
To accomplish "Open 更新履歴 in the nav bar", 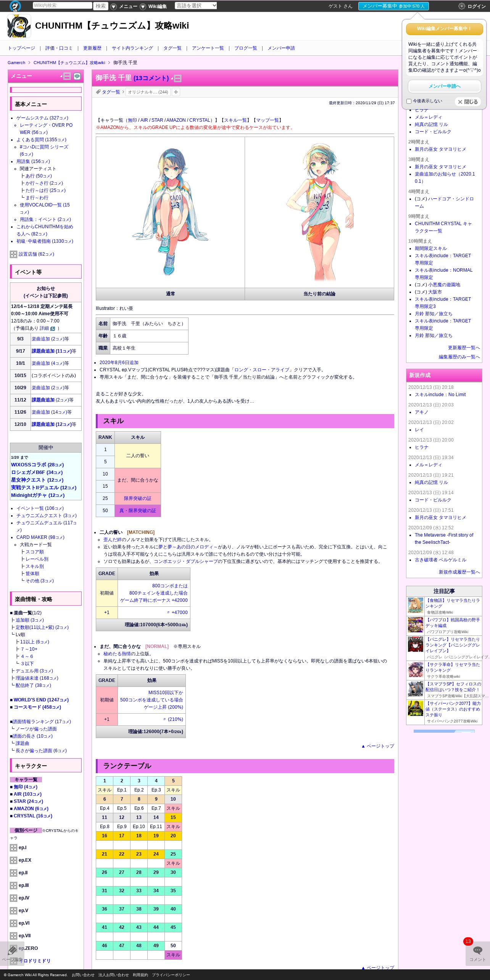I will [x=92, y=48].
